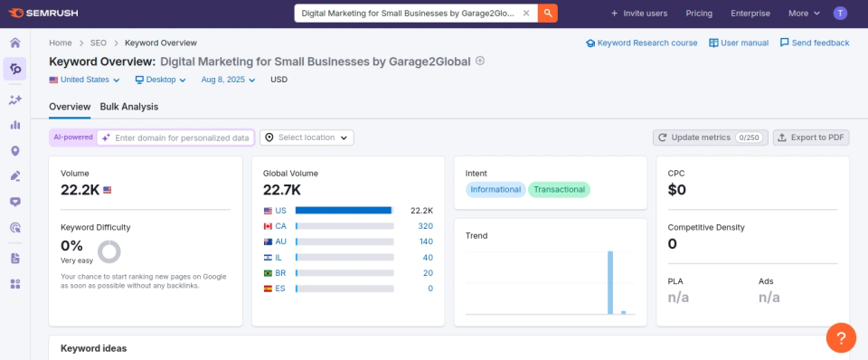Screen dimensions: 868x360
Task: Open the Advertising target sidebar icon
Action: (x=15, y=227)
